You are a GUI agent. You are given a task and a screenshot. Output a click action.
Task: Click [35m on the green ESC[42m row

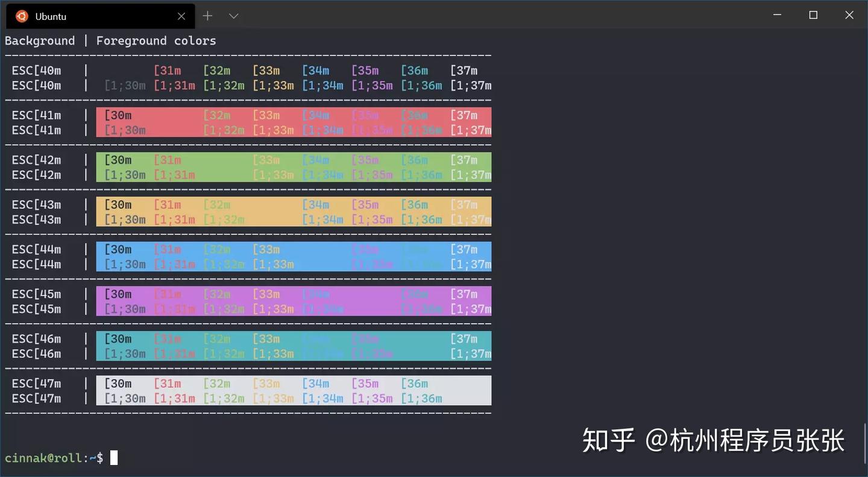click(x=365, y=160)
